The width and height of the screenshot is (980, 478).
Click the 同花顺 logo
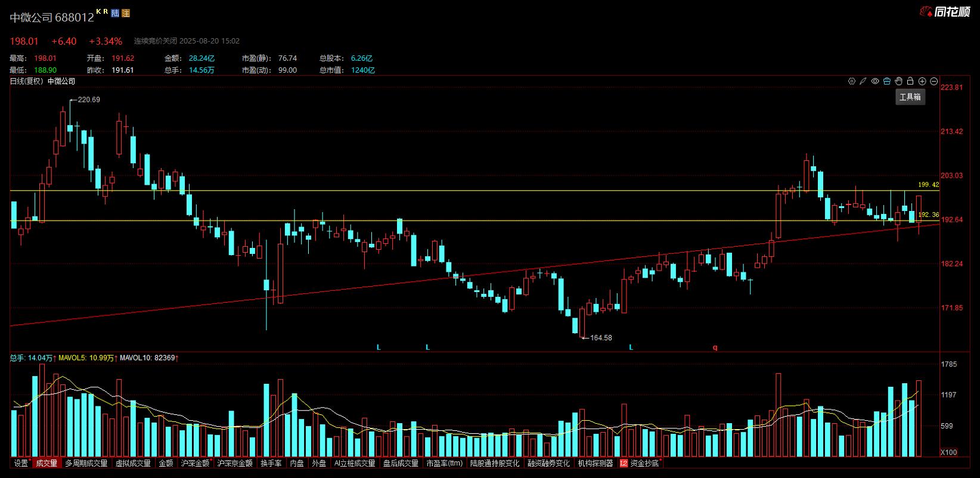tap(945, 11)
